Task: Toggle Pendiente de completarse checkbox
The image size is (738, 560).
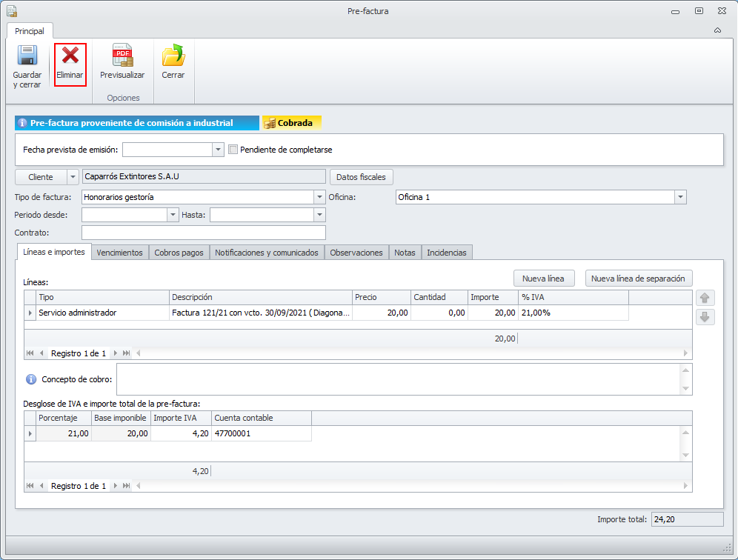Action: (x=233, y=150)
